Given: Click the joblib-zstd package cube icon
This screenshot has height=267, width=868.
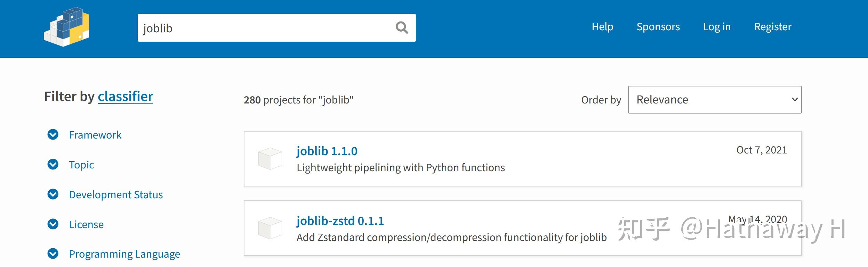Looking at the screenshot, I should pyautogui.click(x=270, y=228).
